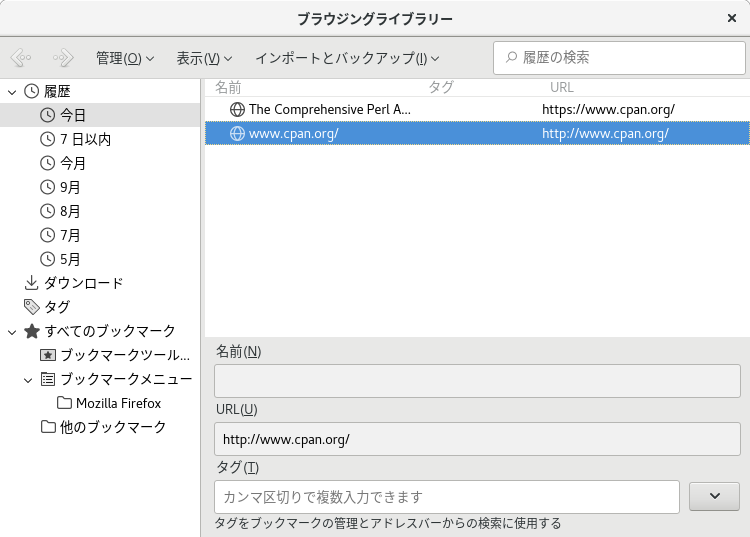
Task: Sort by the タグ column header
Action: 441,88
